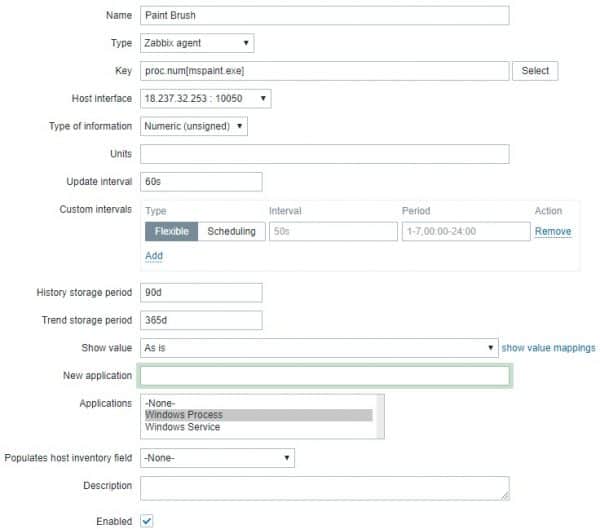Add a new custom interval

click(154, 256)
